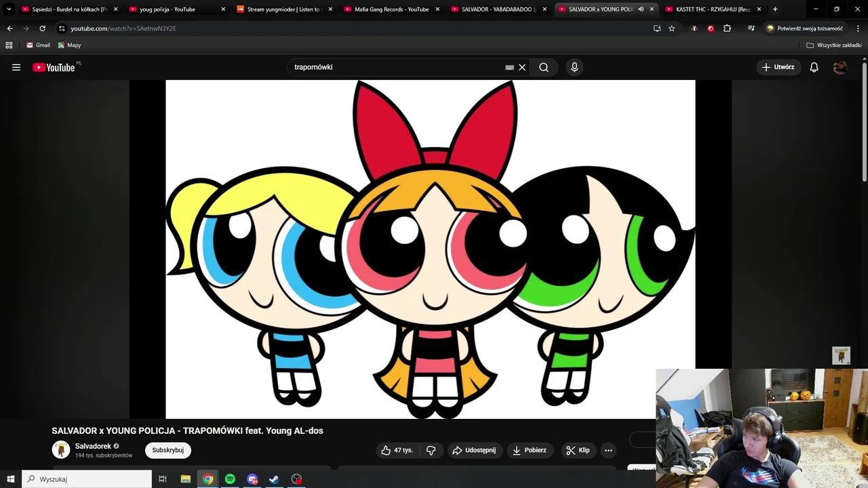Click the Powerpuff Girls video player
The image size is (868, 488).
click(x=431, y=249)
